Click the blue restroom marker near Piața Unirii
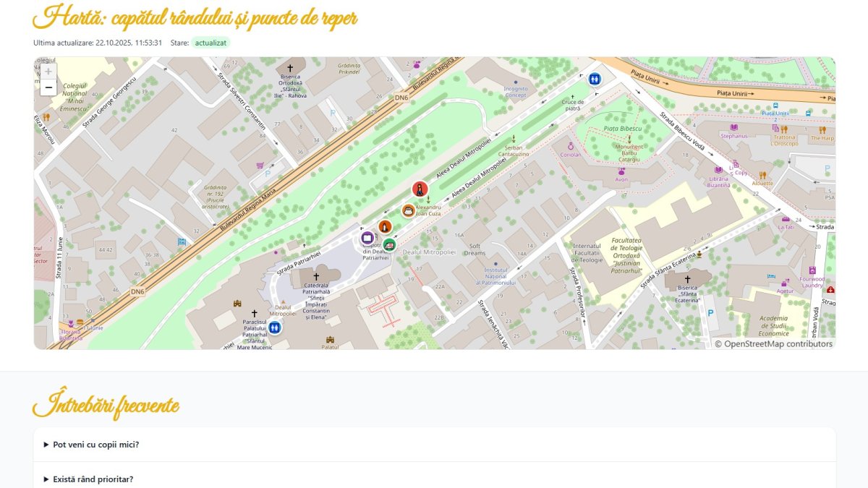The width and height of the screenshot is (868, 488). pos(595,79)
